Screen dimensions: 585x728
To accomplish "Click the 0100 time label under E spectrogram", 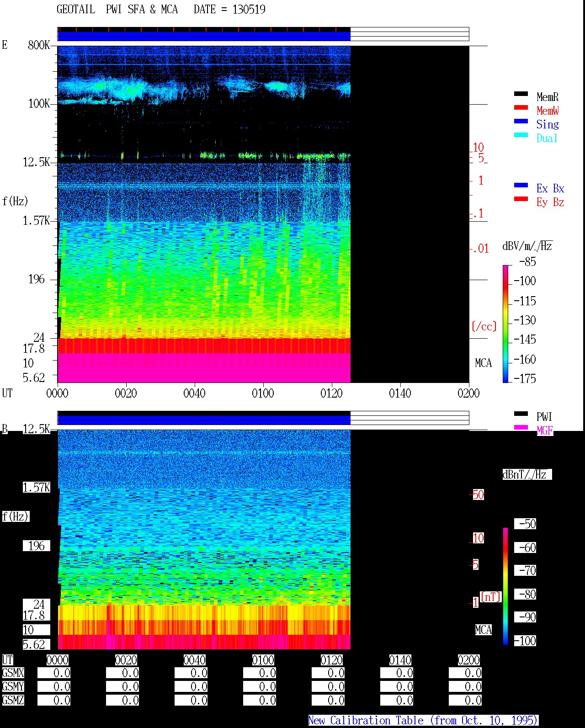I will (x=263, y=393).
